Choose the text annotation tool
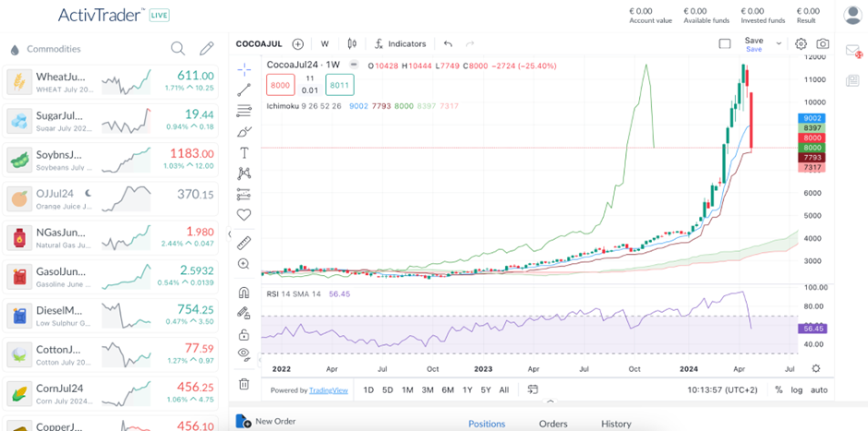 coord(244,152)
